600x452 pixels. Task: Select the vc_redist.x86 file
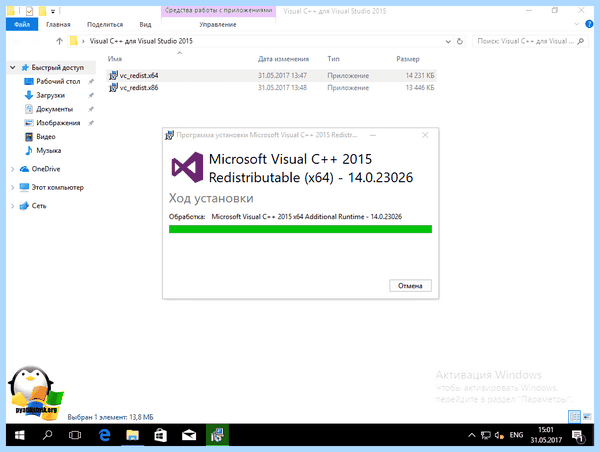271,88
